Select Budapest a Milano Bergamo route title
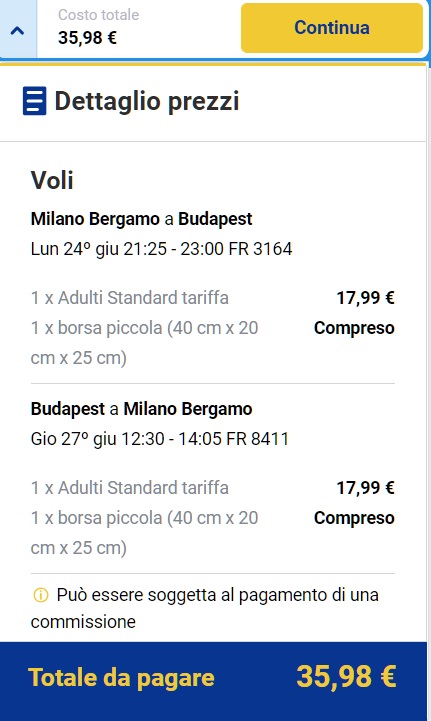Viewport: 431px width, 721px height. tap(141, 409)
